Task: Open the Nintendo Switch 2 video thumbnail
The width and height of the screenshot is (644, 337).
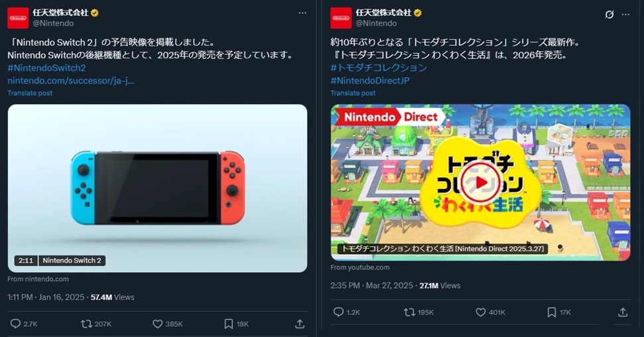Action: 157,188
